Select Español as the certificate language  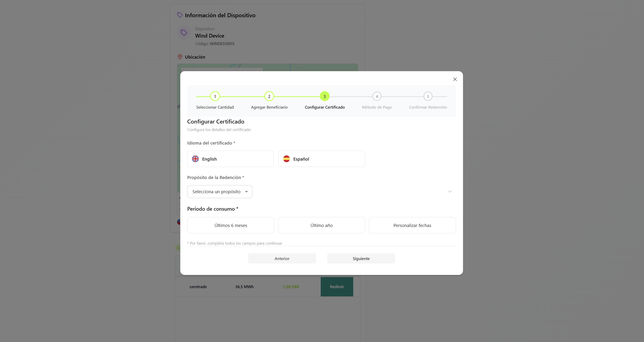[x=321, y=159]
